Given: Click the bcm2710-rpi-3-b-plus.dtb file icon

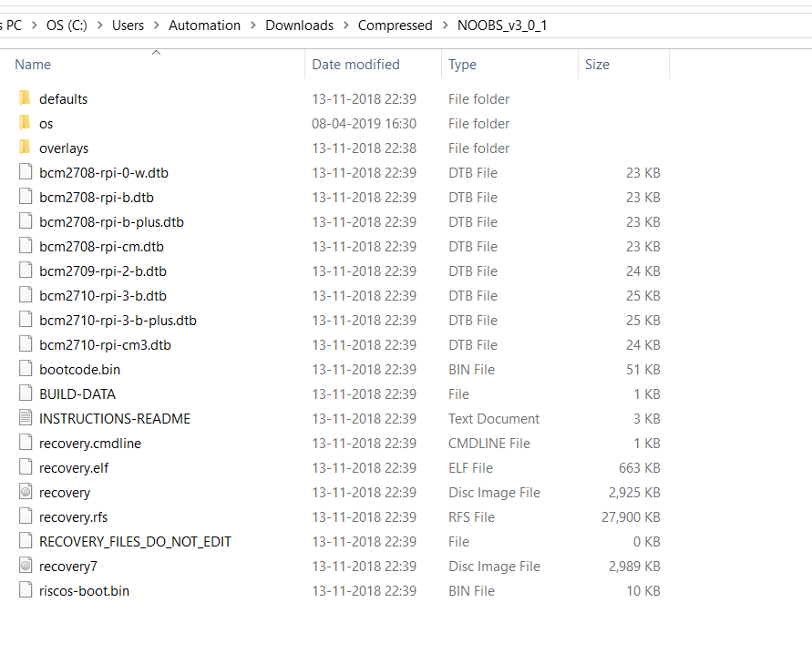Looking at the screenshot, I should click(26, 320).
